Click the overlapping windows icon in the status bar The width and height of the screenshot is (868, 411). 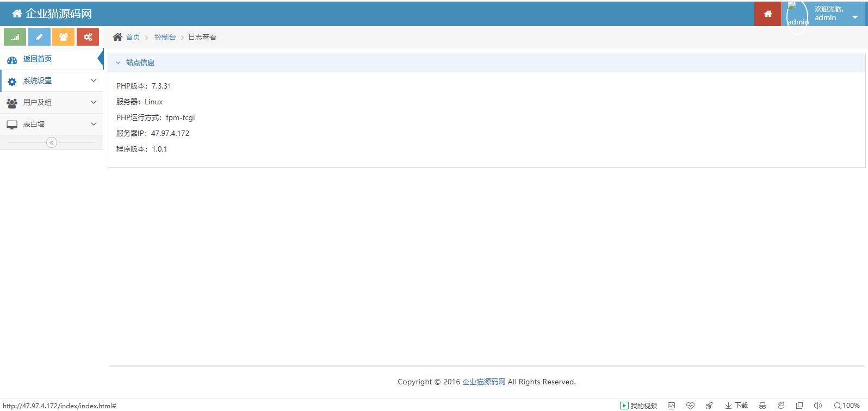[799, 406]
